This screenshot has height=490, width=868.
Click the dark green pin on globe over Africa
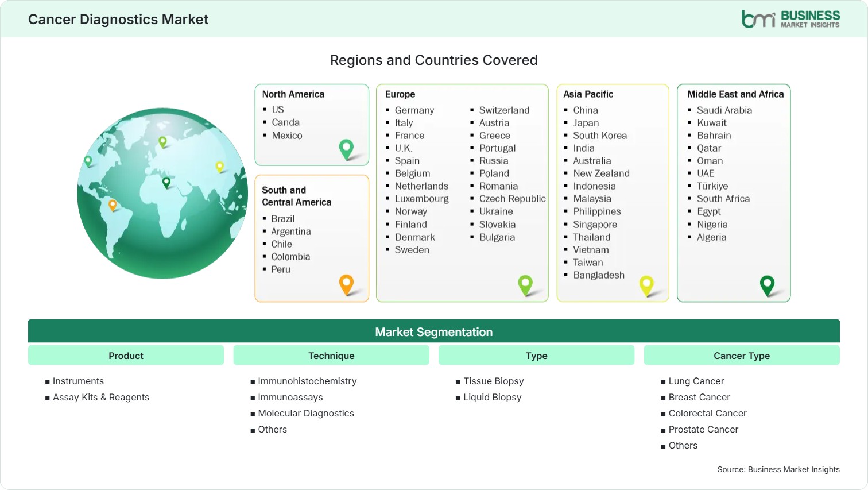coord(166,183)
